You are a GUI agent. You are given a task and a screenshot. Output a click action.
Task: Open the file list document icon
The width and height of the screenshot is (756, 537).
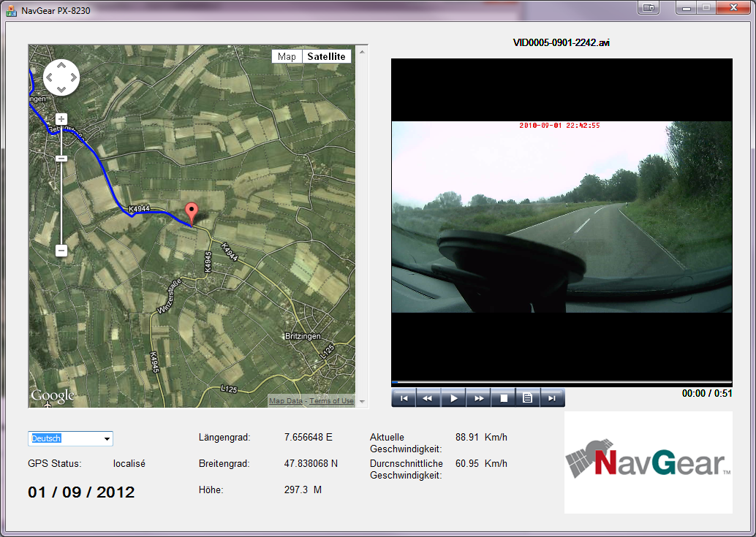pos(527,398)
